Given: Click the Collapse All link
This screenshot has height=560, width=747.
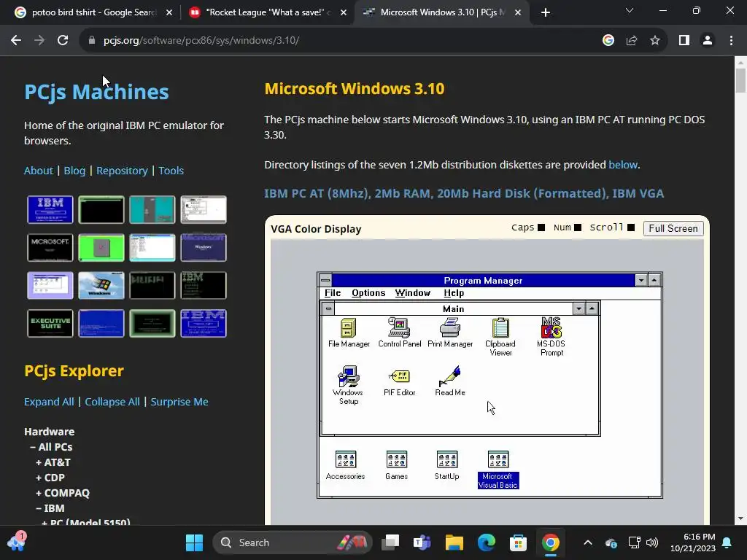Looking at the screenshot, I should point(112,402).
